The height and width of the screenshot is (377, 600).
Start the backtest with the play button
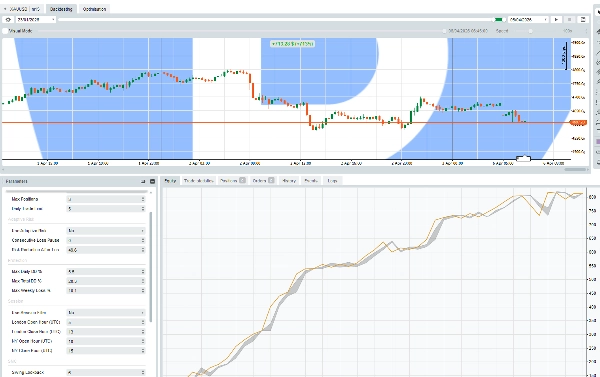tap(556, 20)
